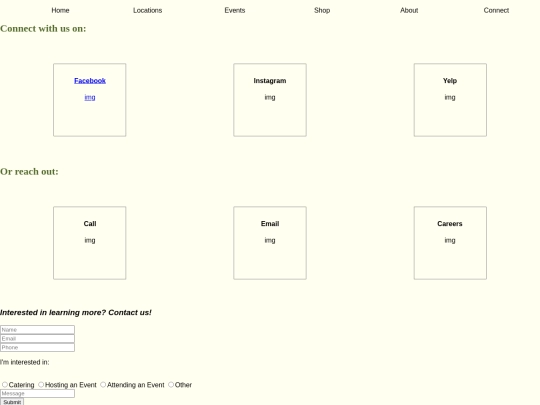Select the Email card title
This screenshot has width=540, height=405.
point(270,224)
